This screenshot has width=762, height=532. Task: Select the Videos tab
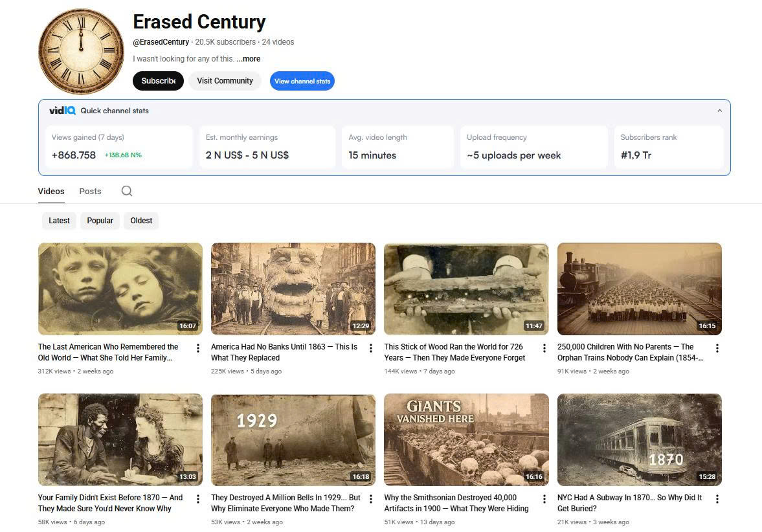click(51, 192)
